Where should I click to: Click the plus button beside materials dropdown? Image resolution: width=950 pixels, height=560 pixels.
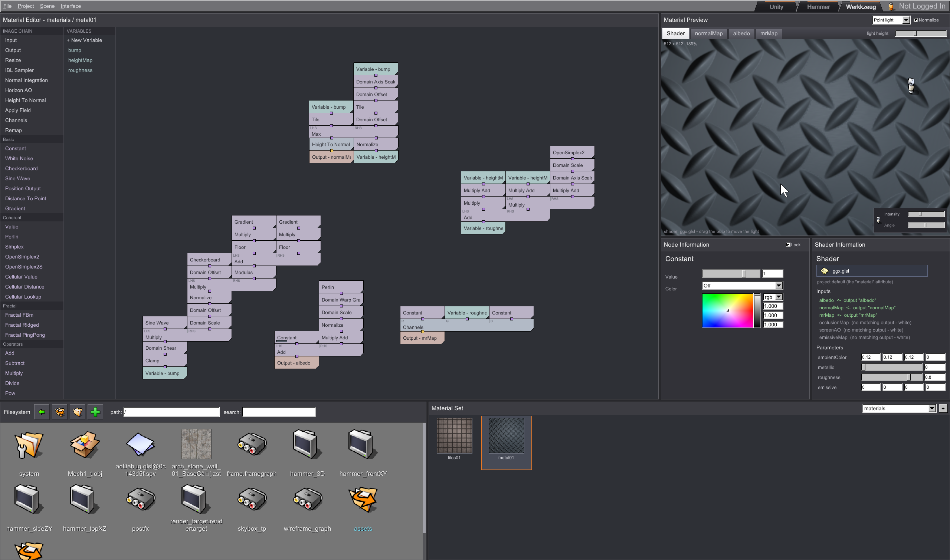pyautogui.click(x=943, y=408)
